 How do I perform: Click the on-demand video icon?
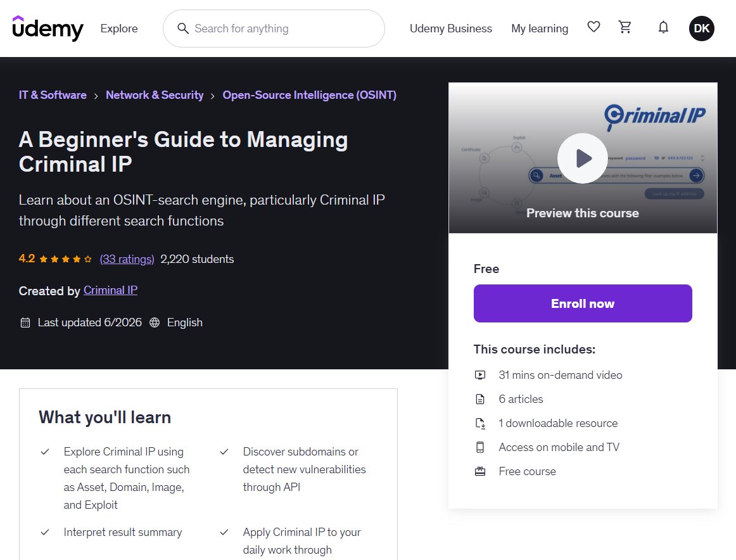(x=479, y=375)
